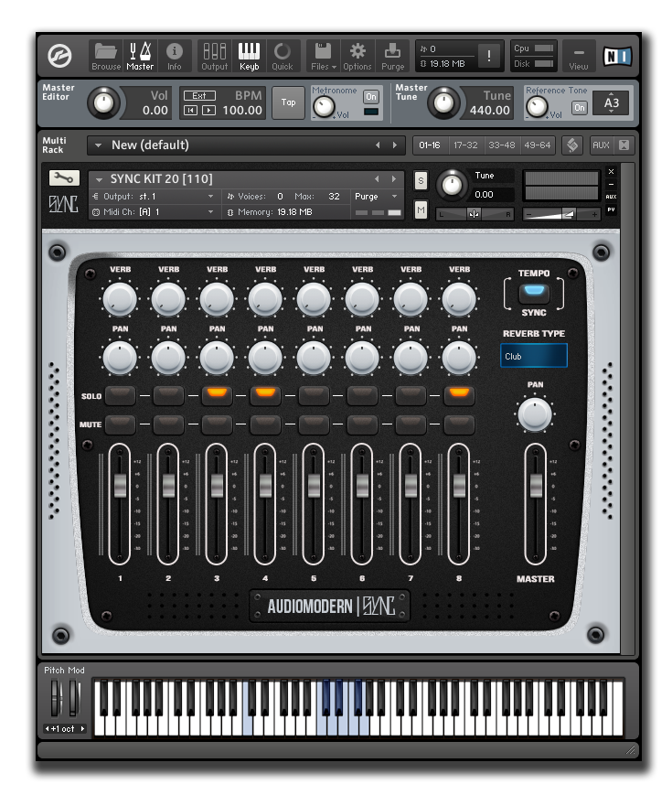Viewport: 672px width, 795px height.
Task: Open instrument edit mode wrench icon
Action: [64, 177]
